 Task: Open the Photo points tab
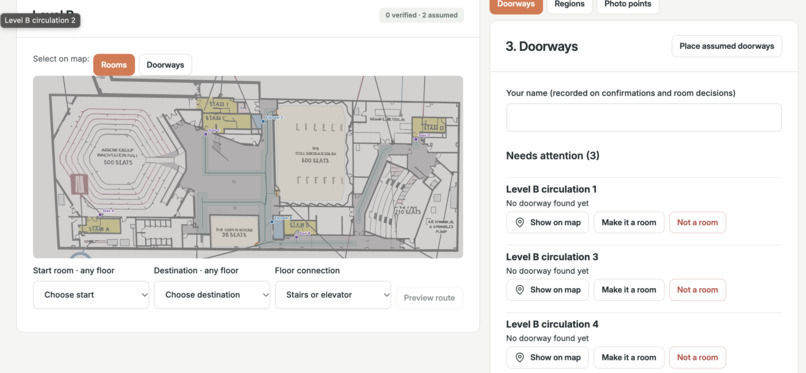point(628,4)
